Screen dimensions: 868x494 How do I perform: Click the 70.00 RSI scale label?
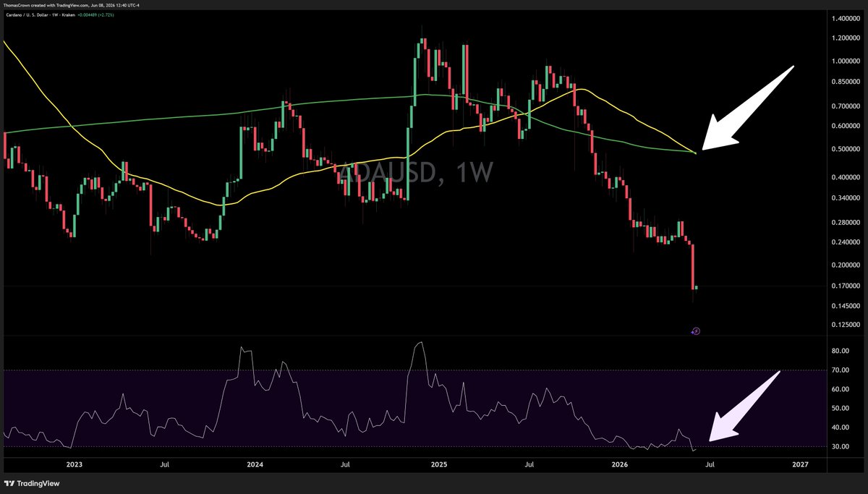840,370
